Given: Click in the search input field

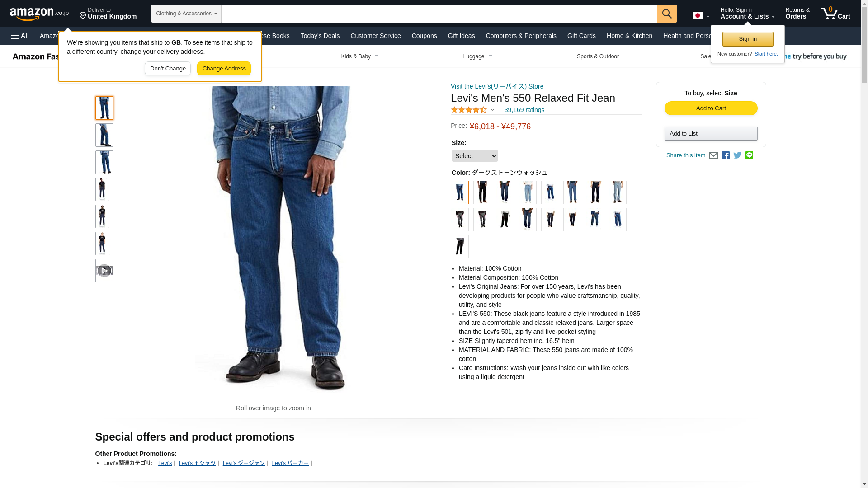Looking at the screenshot, I should coord(439,14).
